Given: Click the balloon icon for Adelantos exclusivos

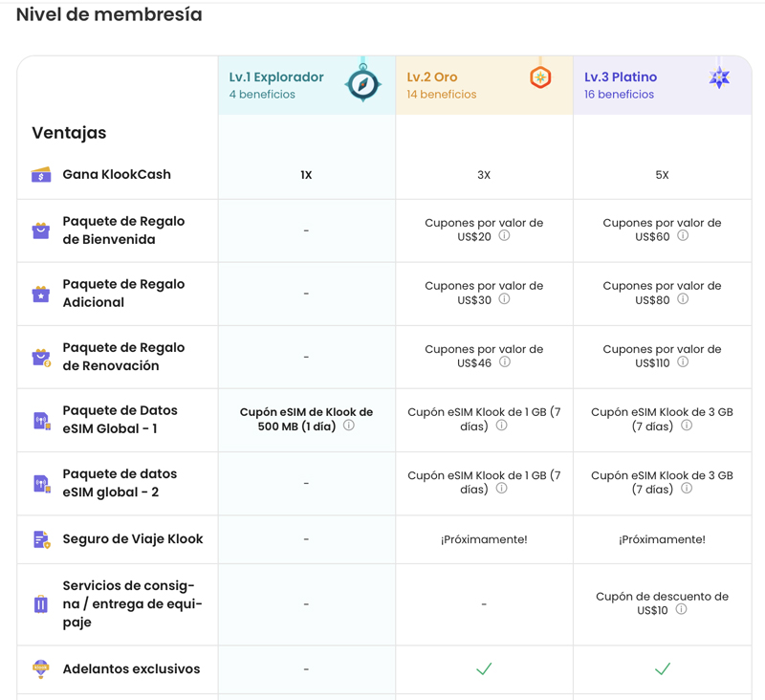Looking at the screenshot, I should coord(41,668).
